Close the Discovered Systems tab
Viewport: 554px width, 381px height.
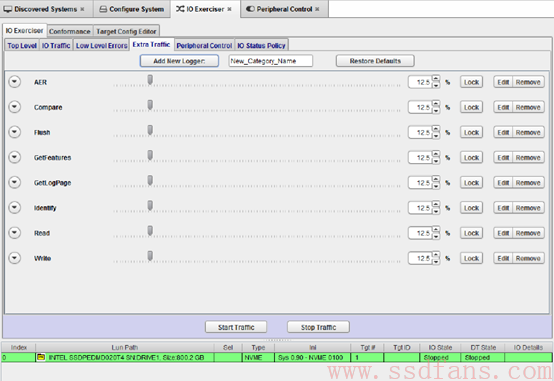pyautogui.click(x=82, y=9)
